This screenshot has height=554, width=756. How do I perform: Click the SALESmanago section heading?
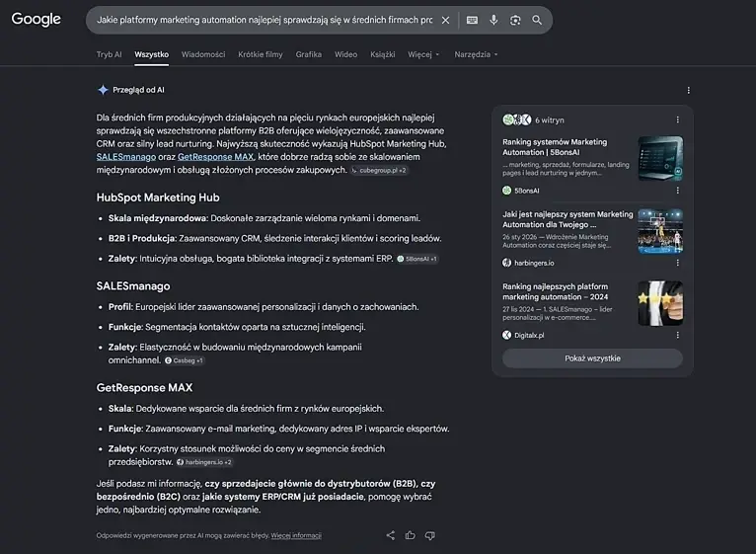point(133,286)
